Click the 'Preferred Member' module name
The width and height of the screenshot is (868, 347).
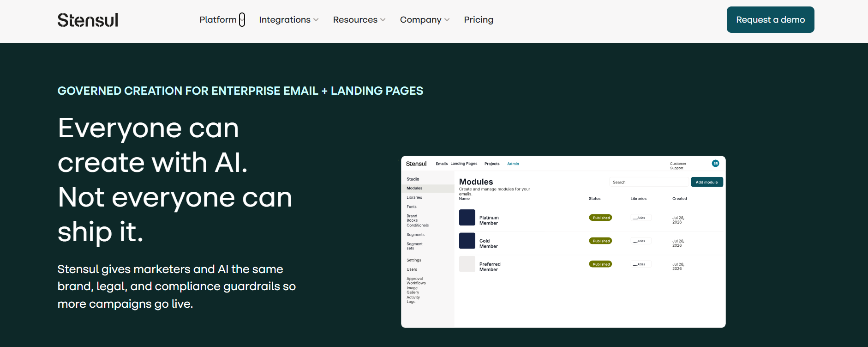click(490, 267)
